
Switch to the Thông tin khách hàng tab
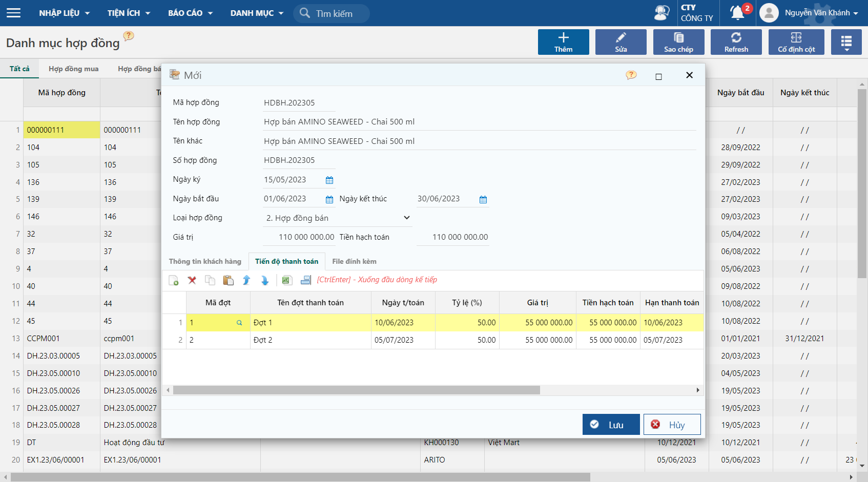205,261
